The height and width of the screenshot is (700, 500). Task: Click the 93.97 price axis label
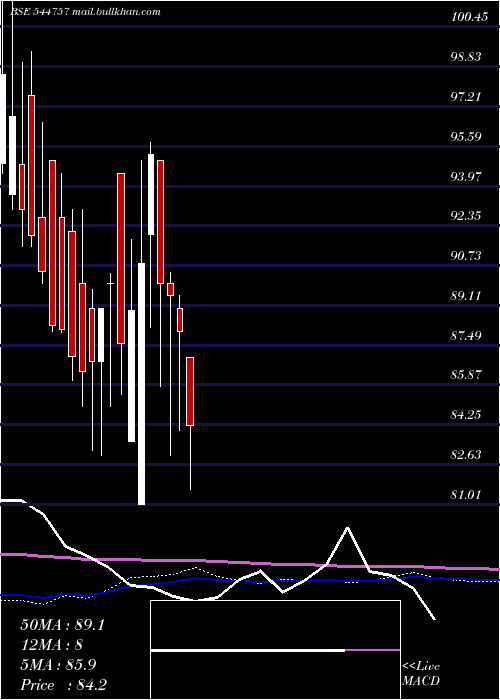click(x=466, y=177)
